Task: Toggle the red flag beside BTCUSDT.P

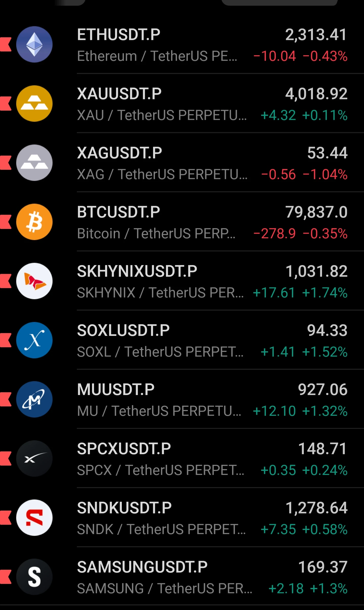Action: pos(6,222)
